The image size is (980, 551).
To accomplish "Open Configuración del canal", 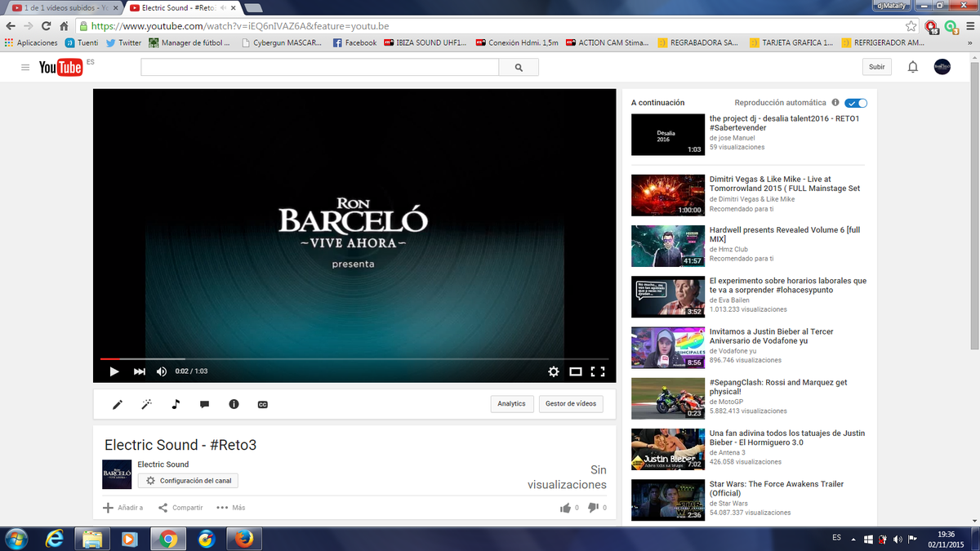I will (188, 481).
